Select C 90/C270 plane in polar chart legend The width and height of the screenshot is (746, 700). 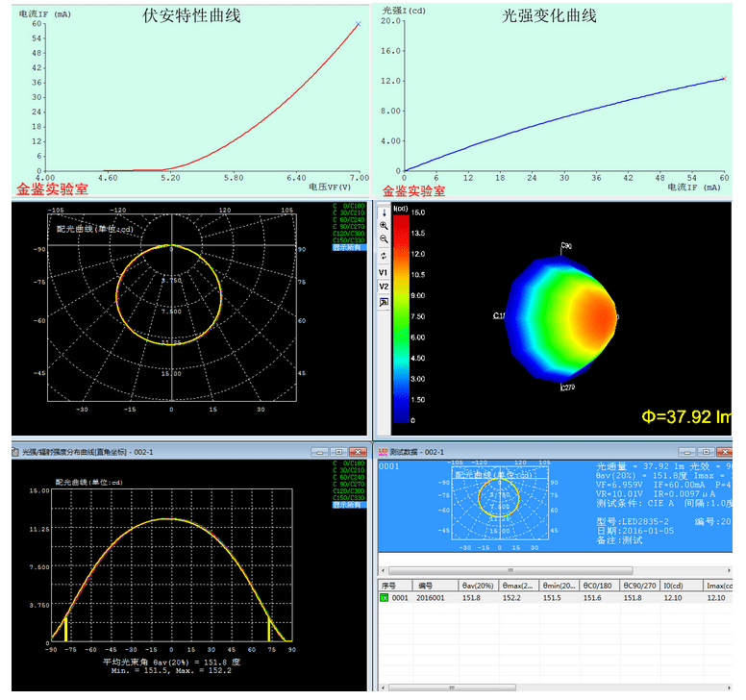(349, 227)
